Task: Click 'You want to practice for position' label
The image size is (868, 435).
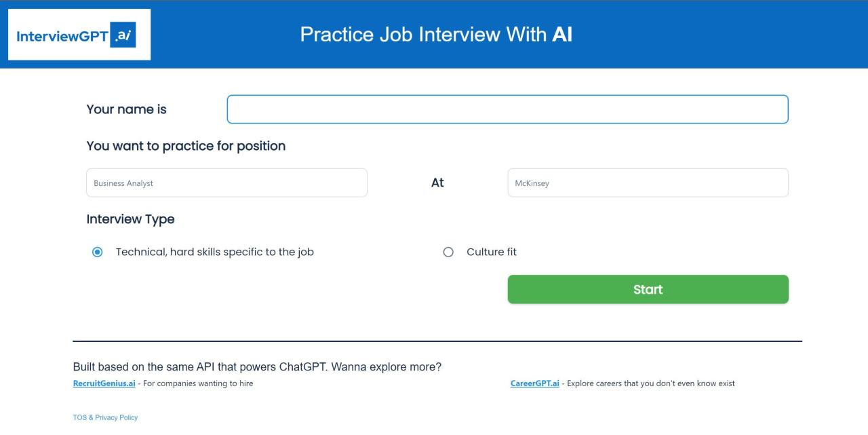Action: pos(186,146)
